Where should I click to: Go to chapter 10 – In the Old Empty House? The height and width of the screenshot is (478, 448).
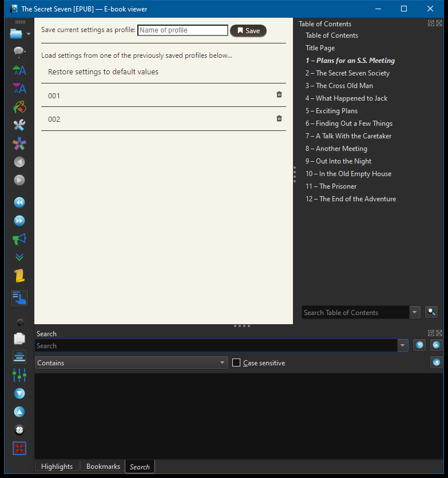tap(348, 174)
